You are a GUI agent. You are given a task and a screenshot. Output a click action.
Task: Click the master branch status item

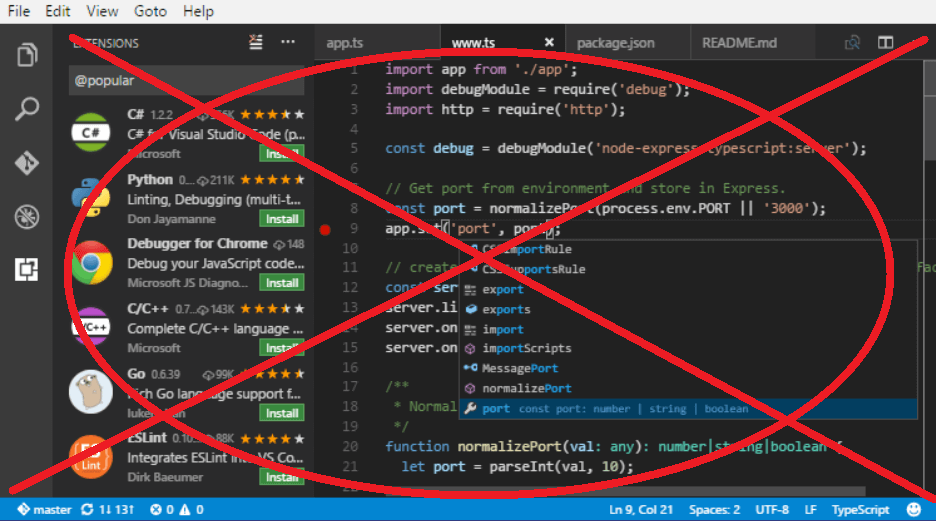click(x=44, y=510)
